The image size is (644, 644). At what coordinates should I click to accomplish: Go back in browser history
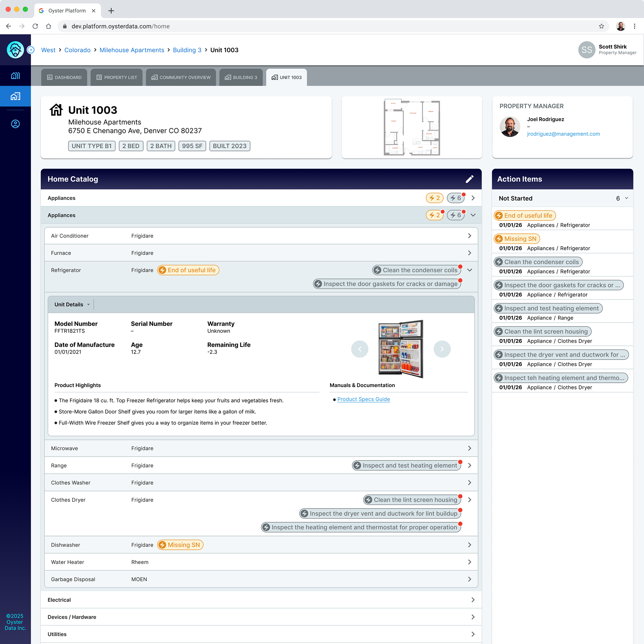click(9, 26)
